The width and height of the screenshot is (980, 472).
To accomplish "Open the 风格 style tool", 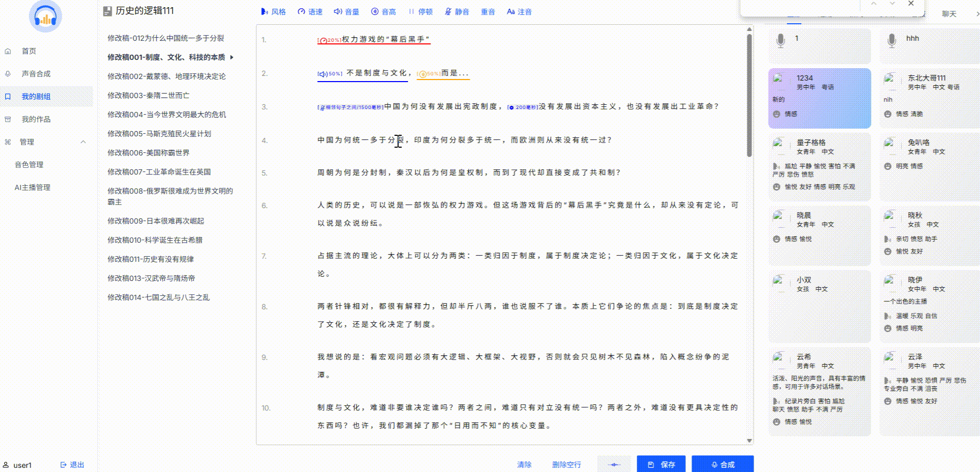I will click(273, 11).
